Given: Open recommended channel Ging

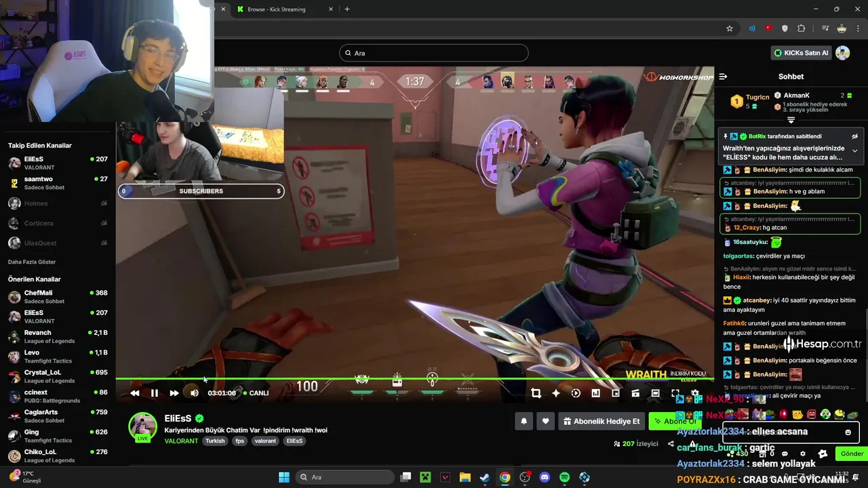Looking at the screenshot, I should (x=58, y=436).
